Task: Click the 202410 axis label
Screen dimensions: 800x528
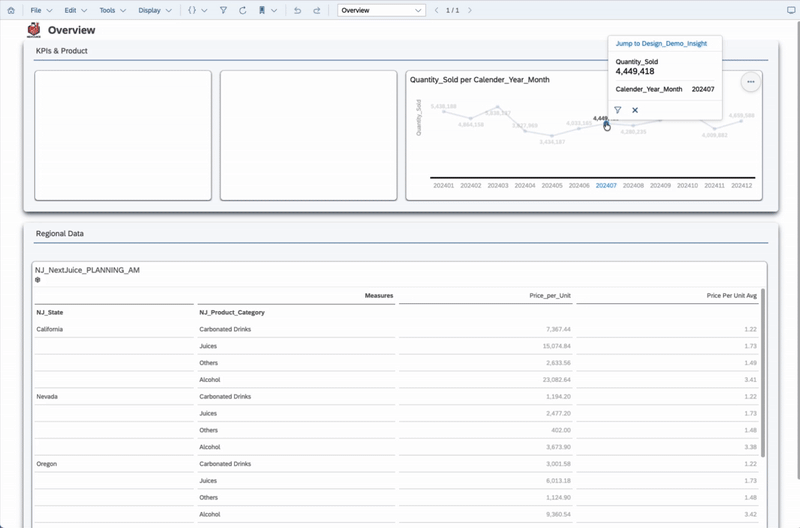Action: pos(687,186)
